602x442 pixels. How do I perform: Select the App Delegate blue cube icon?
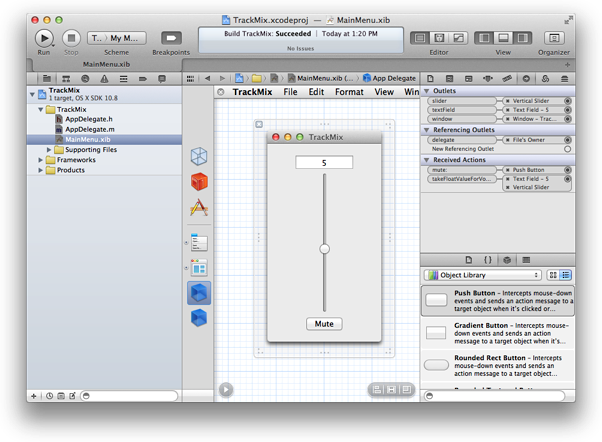click(199, 293)
